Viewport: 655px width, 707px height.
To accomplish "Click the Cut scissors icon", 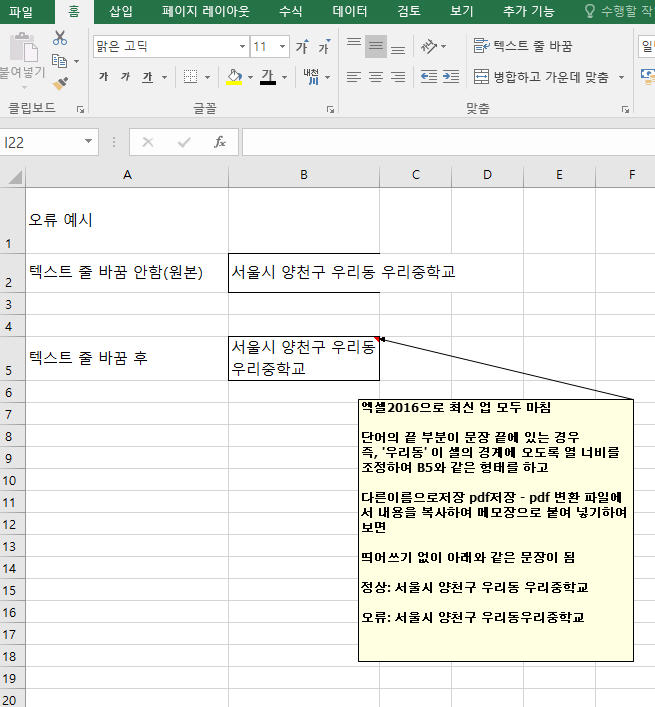I will pos(60,38).
